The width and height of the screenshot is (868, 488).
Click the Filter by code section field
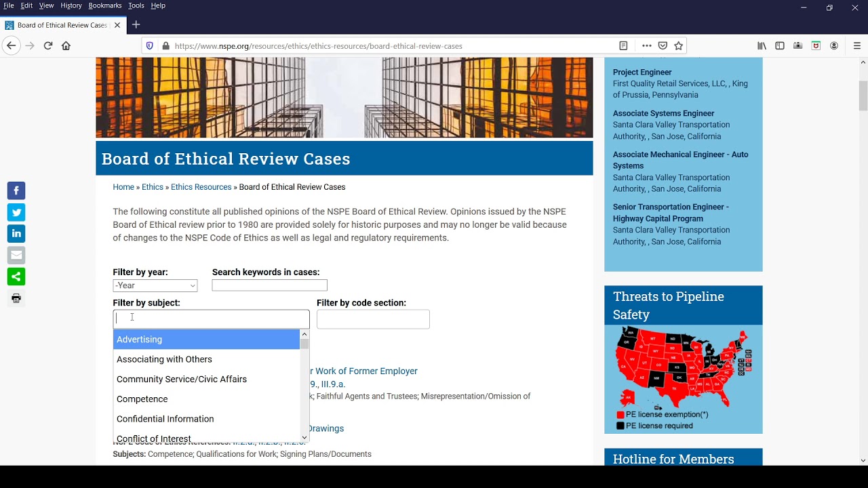[373, 319]
